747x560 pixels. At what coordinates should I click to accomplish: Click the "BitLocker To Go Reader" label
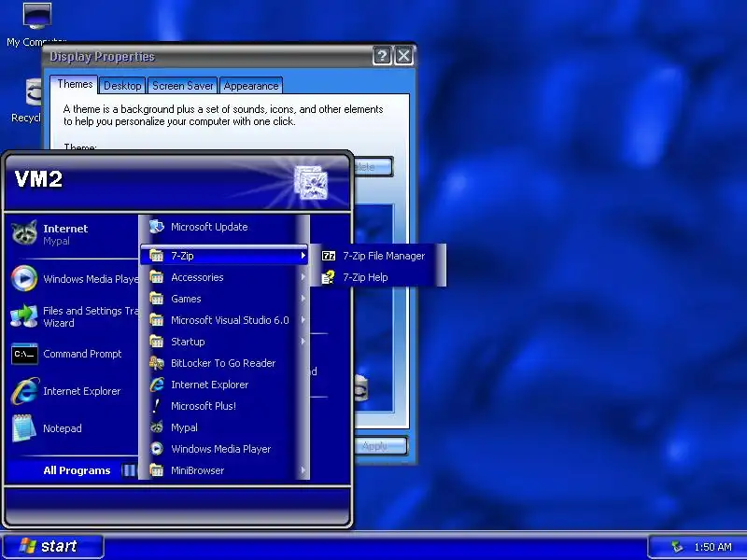coord(223,363)
